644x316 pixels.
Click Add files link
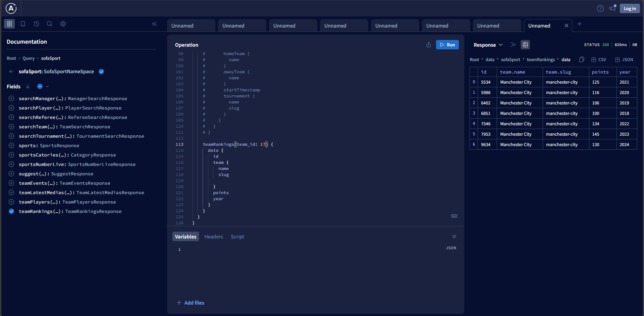tap(191, 303)
